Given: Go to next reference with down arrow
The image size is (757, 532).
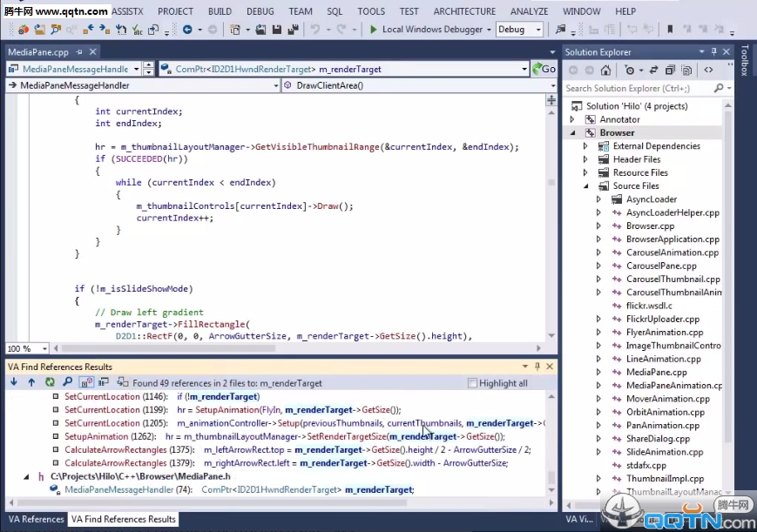Looking at the screenshot, I should pyautogui.click(x=14, y=382).
